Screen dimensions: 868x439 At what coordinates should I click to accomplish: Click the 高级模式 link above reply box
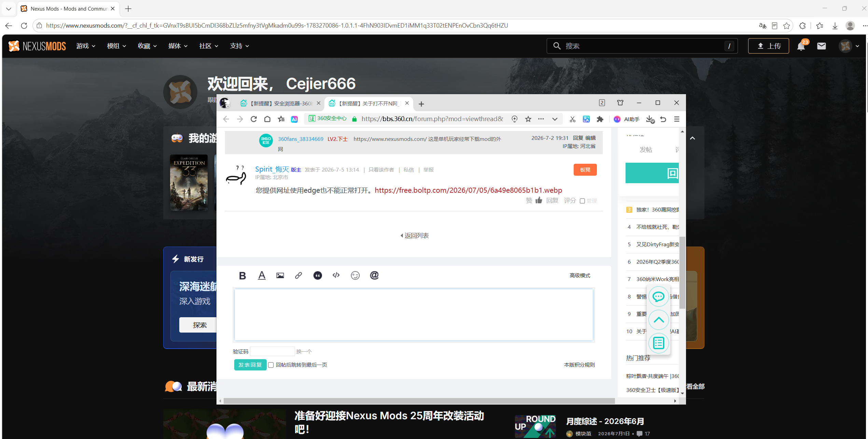(579, 275)
